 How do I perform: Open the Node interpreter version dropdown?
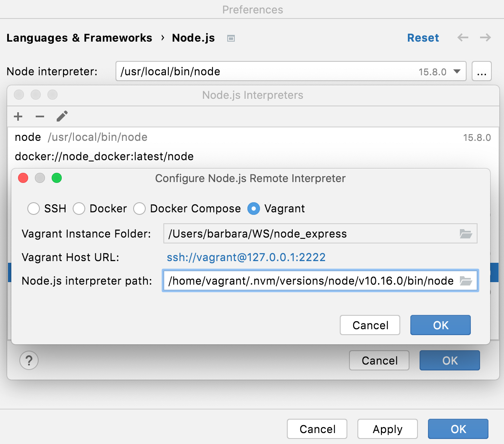457,71
